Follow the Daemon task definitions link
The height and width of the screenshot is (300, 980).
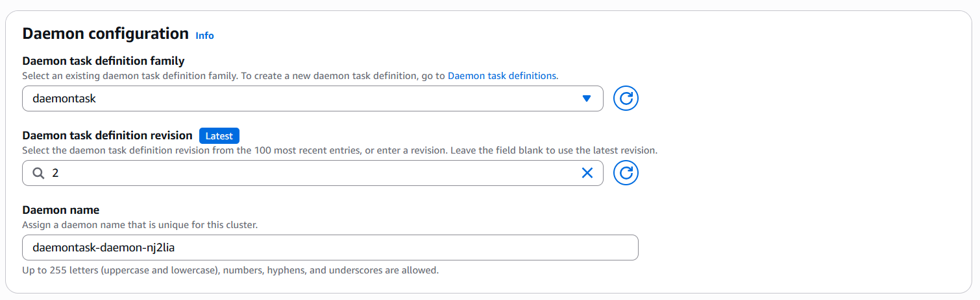502,76
